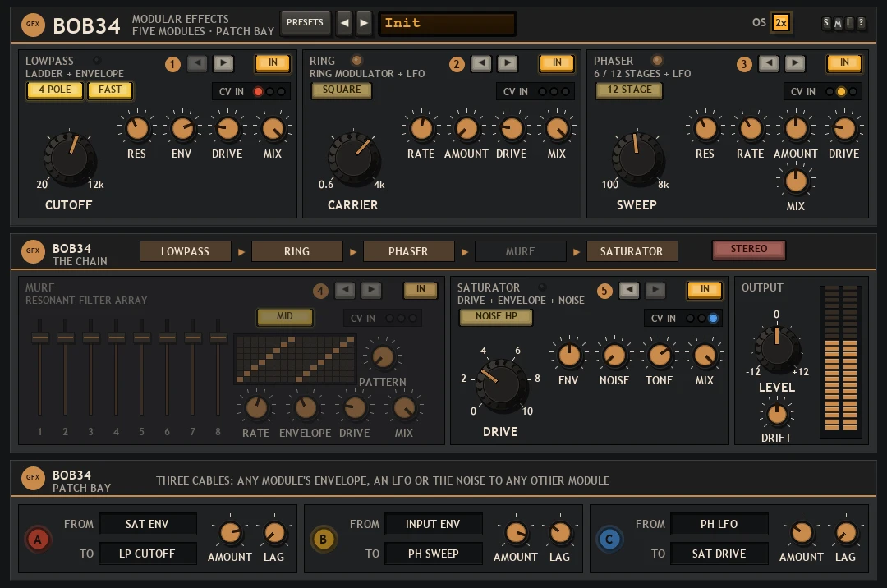Click the STEREO button
887x588 pixels.
click(749, 250)
